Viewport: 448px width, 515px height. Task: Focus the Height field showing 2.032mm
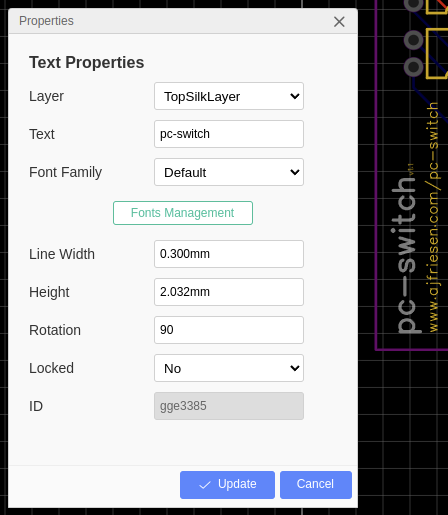click(x=229, y=292)
